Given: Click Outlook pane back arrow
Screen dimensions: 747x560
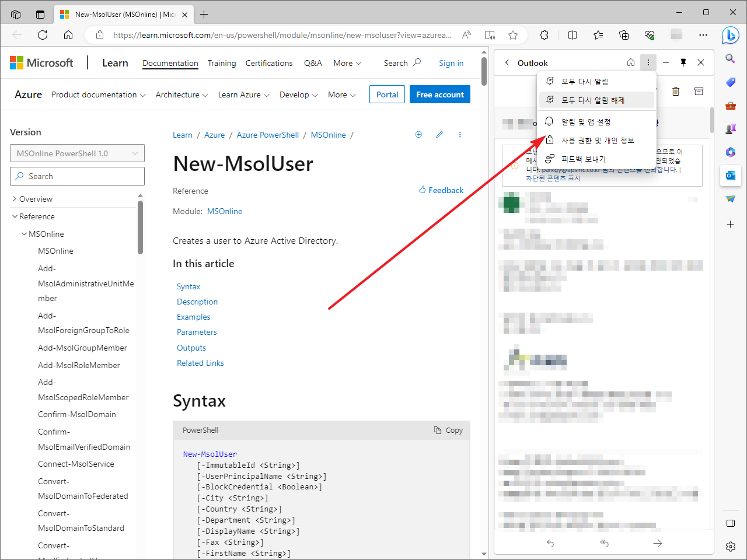Looking at the screenshot, I should [507, 62].
